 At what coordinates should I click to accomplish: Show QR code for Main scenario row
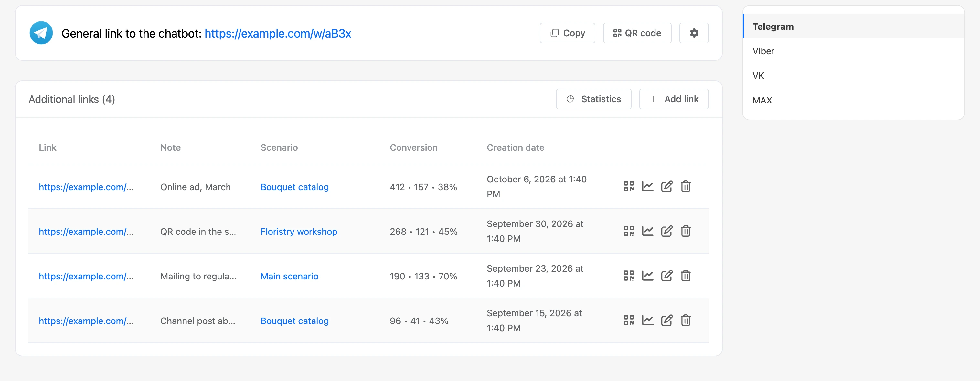(628, 276)
